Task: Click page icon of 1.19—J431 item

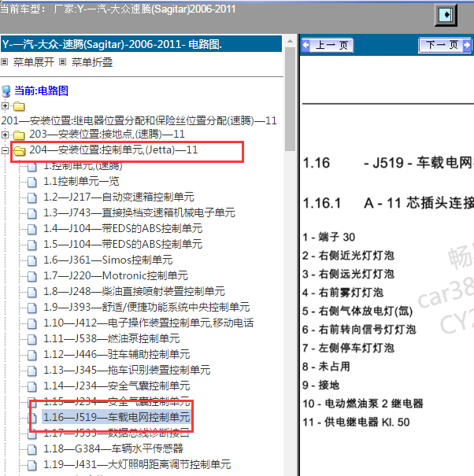Action: (x=32, y=466)
